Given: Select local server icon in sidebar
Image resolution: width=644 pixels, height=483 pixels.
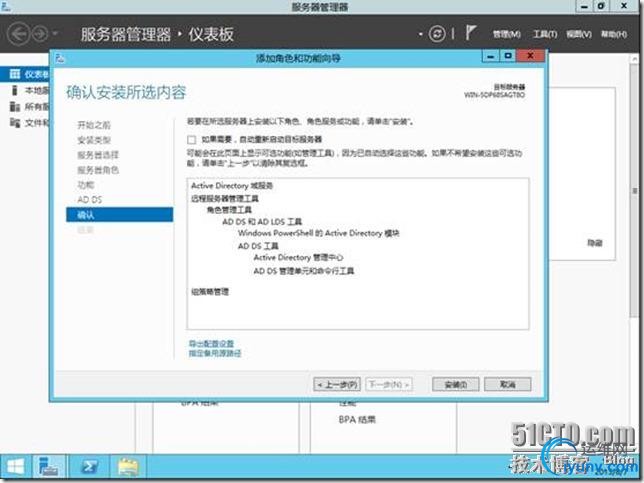Looking at the screenshot, I should [x=15, y=90].
